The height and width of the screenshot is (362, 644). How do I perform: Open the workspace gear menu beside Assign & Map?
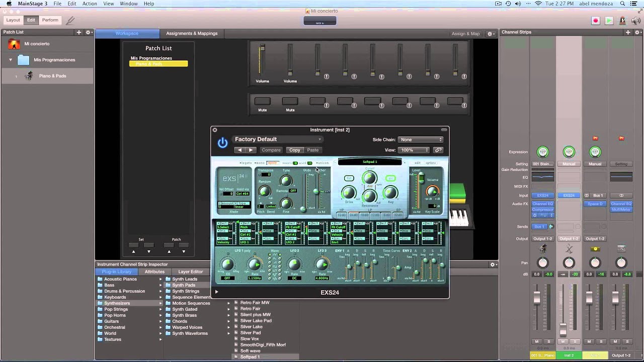tap(491, 34)
